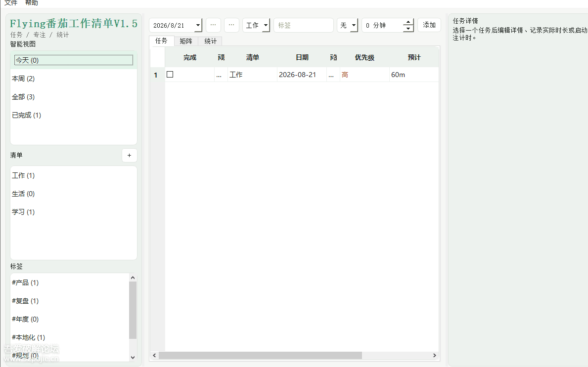This screenshot has width=588, height=367.
Task: Click the 2026-08-21 date cell
Action: point(302,75)
